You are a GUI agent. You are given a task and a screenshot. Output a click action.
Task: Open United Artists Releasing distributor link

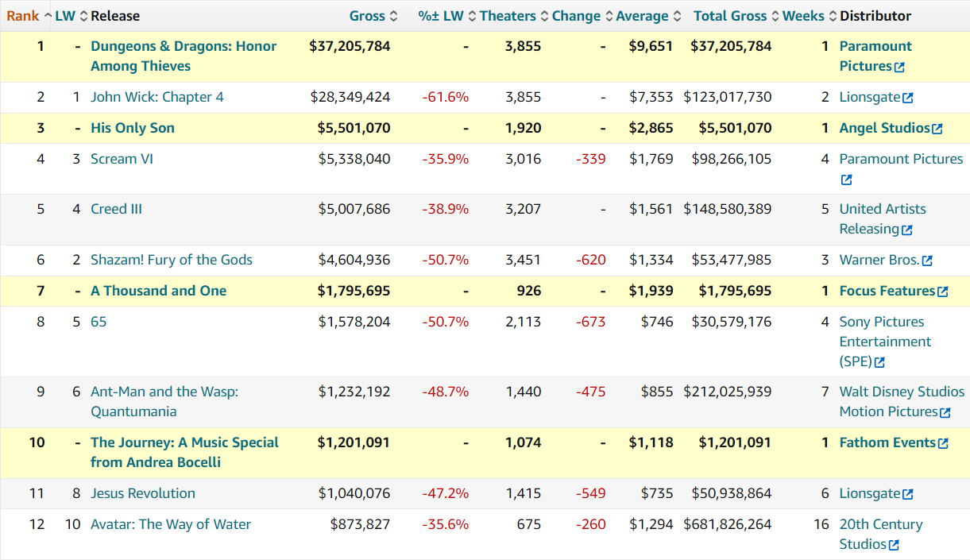(x=883, y=218)
